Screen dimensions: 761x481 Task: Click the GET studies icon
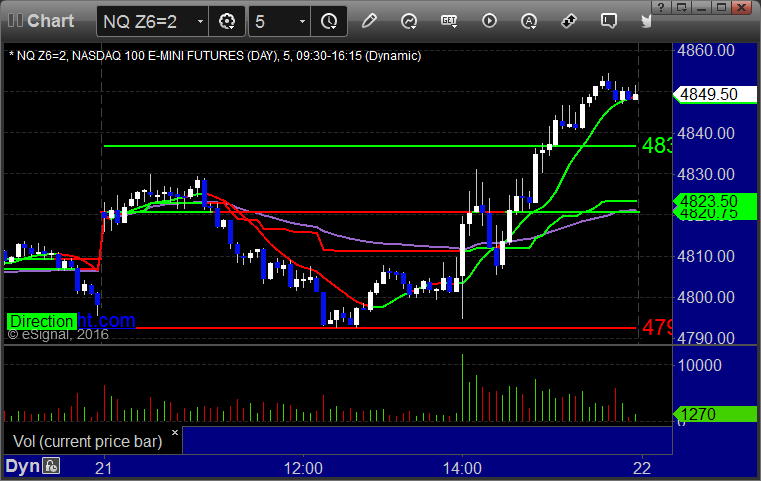tap(449, 21)
